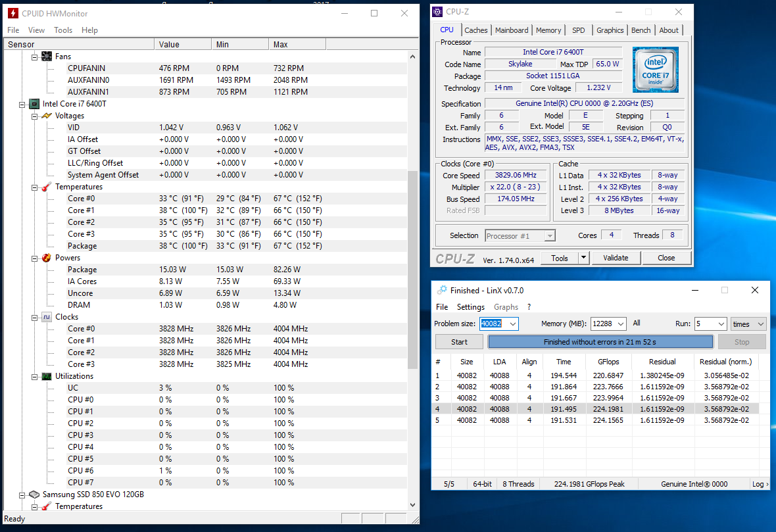The image size is (776, 532).
Task: Click the Stop button in LinX
Action: pyautogui.click(x=741, y=342)
